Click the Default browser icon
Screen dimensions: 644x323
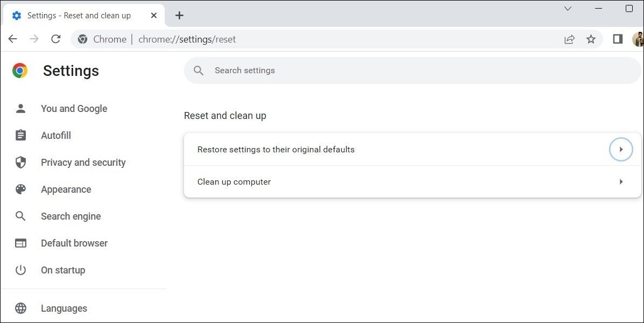(x=20, y=243)
